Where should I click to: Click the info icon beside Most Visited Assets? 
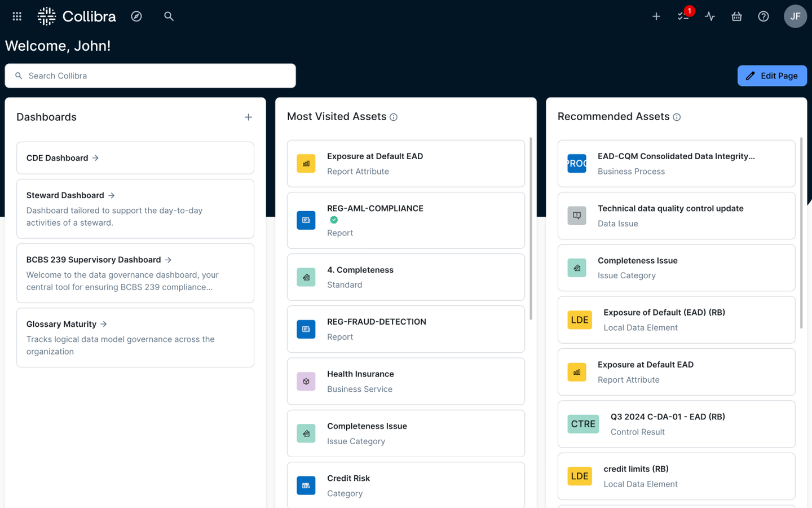393,117
